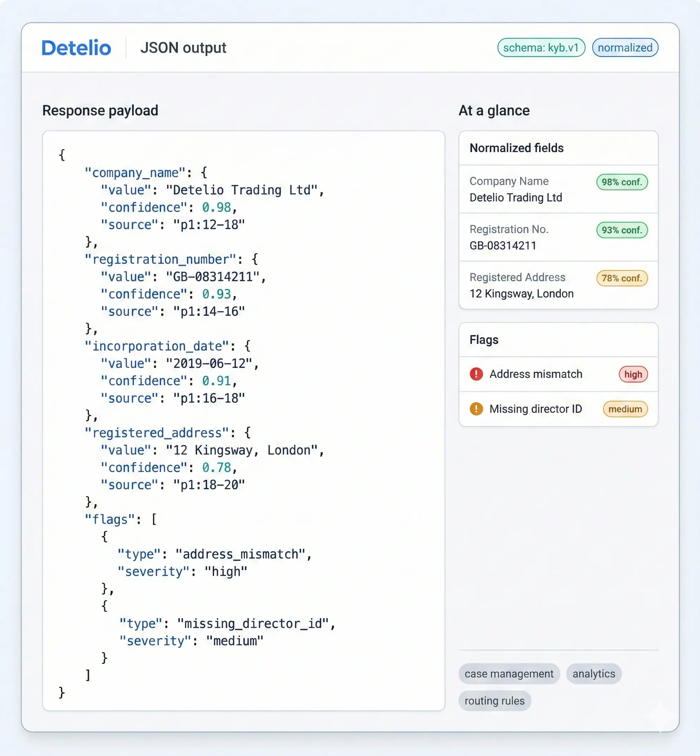Click the 78% conf. badge
The height and width of the screenshot is (756, 700).
(622, 278)
